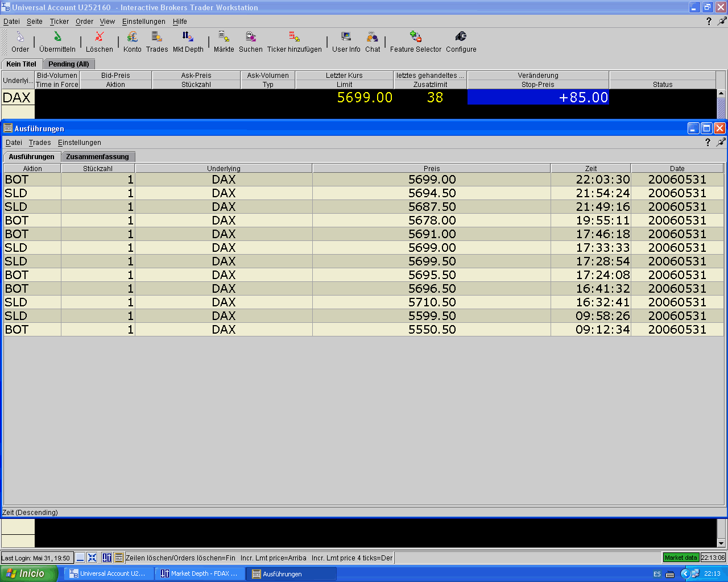
Task: Click the help question mark in Ausführungen window
Action: (708, 142)
